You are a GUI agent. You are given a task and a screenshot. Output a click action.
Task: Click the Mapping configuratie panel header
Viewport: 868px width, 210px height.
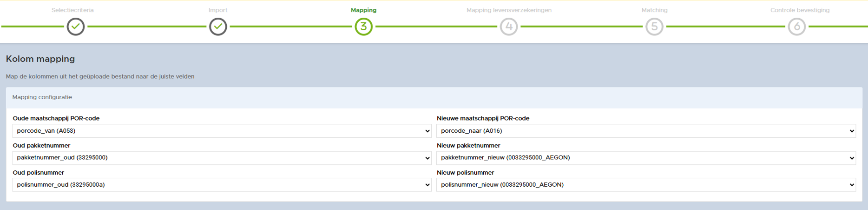(x=42, y=97)
